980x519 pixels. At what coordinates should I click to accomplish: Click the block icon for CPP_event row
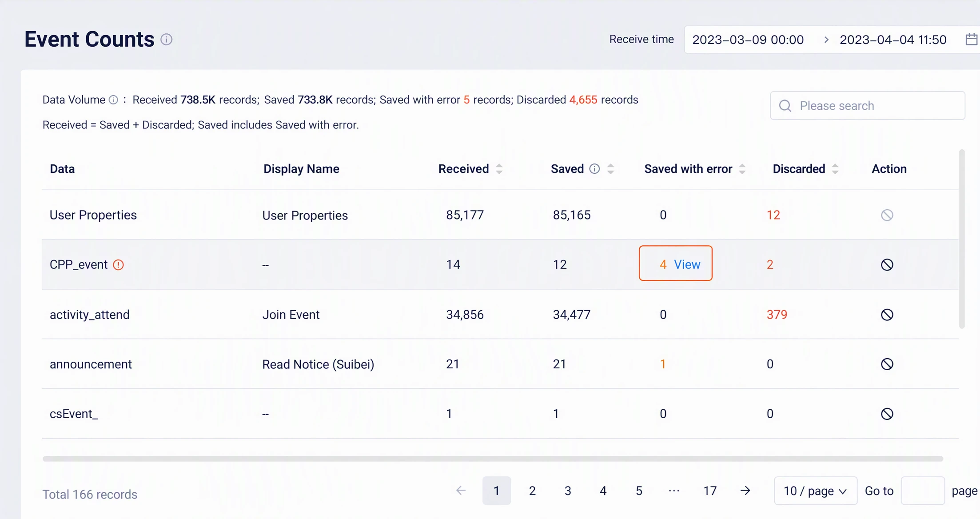[x=887, y=265]
